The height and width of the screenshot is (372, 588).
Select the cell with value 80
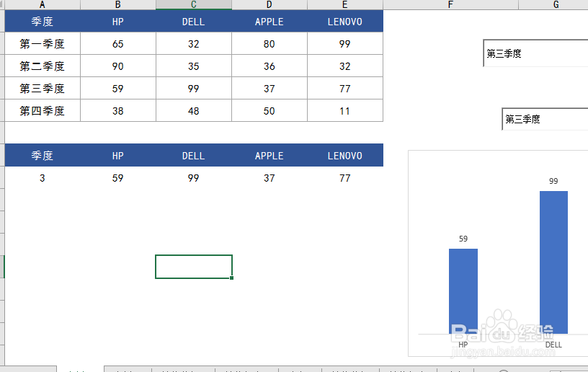tap(269, 44)
